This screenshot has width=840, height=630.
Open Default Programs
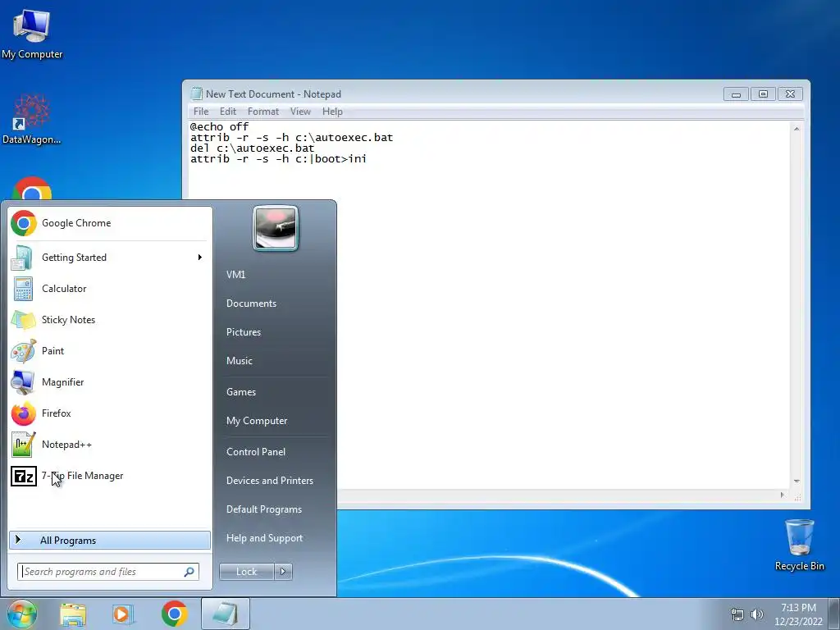[264, 509]
